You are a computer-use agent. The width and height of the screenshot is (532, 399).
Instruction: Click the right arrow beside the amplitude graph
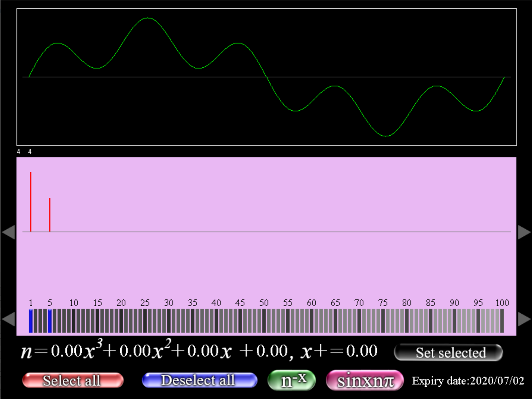click(x=524, y=232)
